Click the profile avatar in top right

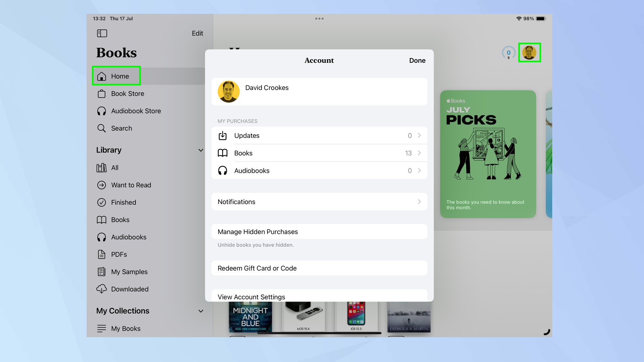point(529,52)
